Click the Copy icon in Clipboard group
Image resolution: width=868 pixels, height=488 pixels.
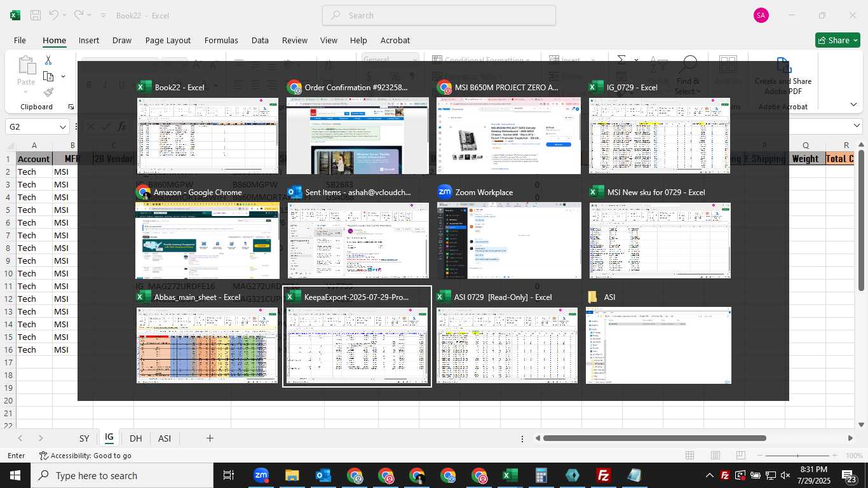tap(48, 76)
